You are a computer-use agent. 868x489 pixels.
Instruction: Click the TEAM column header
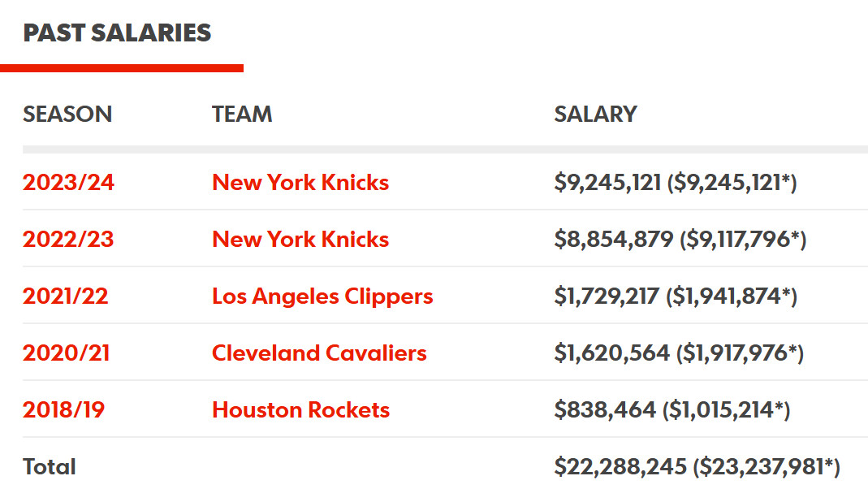coord(242,114)
